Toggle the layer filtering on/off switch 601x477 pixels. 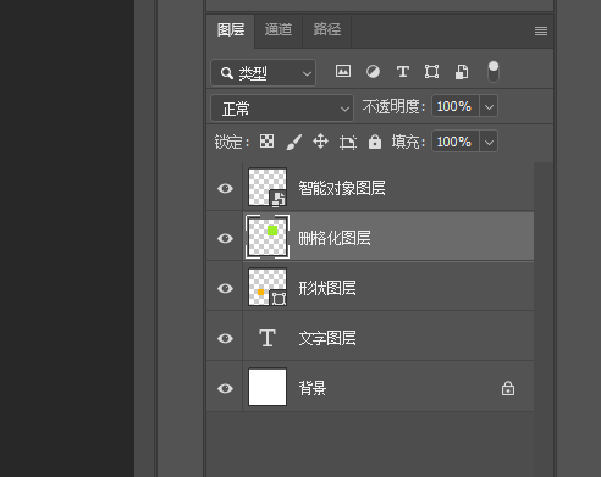[493, 71]
